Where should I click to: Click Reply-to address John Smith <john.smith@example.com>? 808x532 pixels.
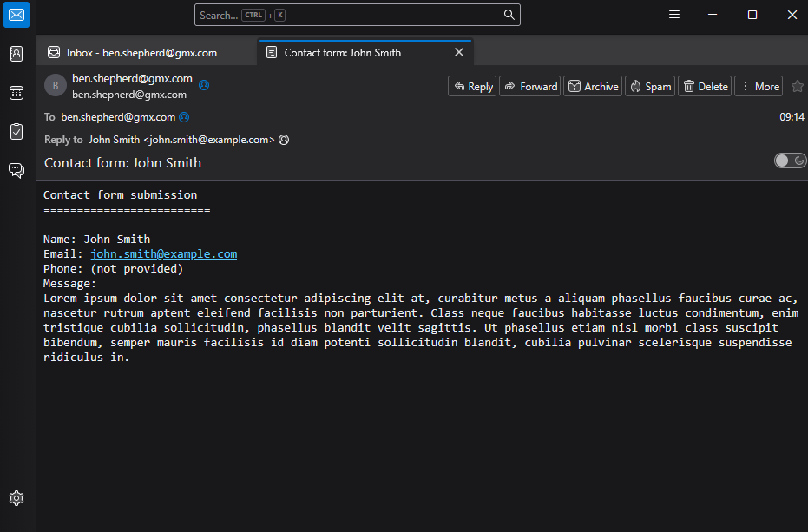click(181, 140)
